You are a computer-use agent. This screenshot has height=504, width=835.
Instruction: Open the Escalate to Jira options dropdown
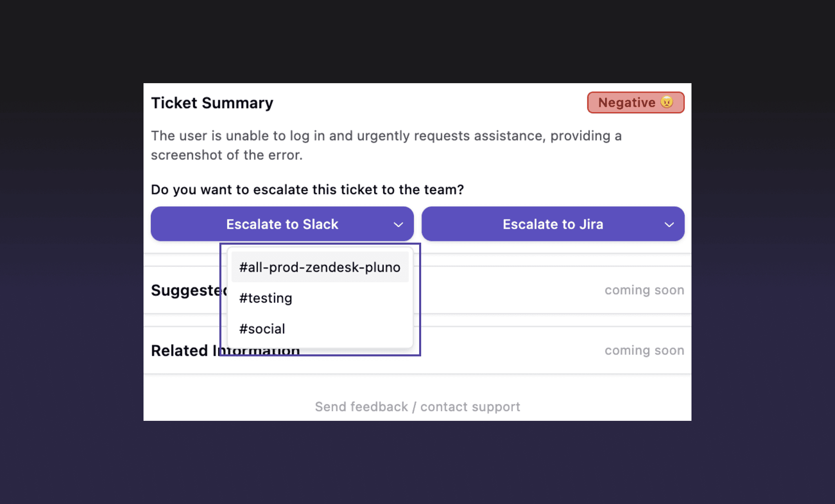(669, 224)
